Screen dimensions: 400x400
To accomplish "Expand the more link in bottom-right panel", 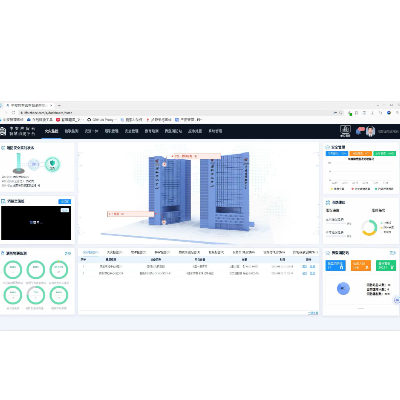I will 393,253.
